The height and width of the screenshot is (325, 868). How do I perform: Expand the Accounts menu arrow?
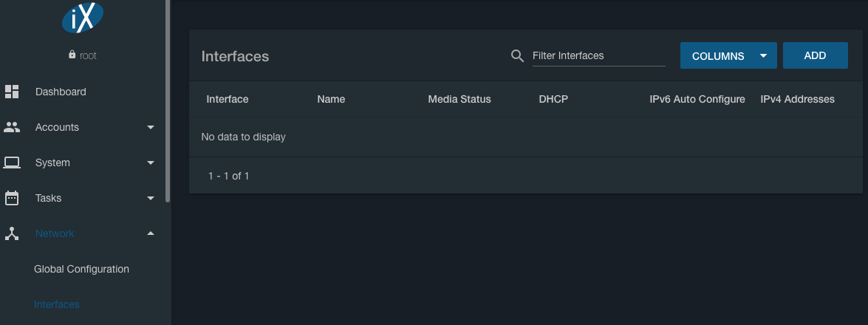(x=151, y=127)
